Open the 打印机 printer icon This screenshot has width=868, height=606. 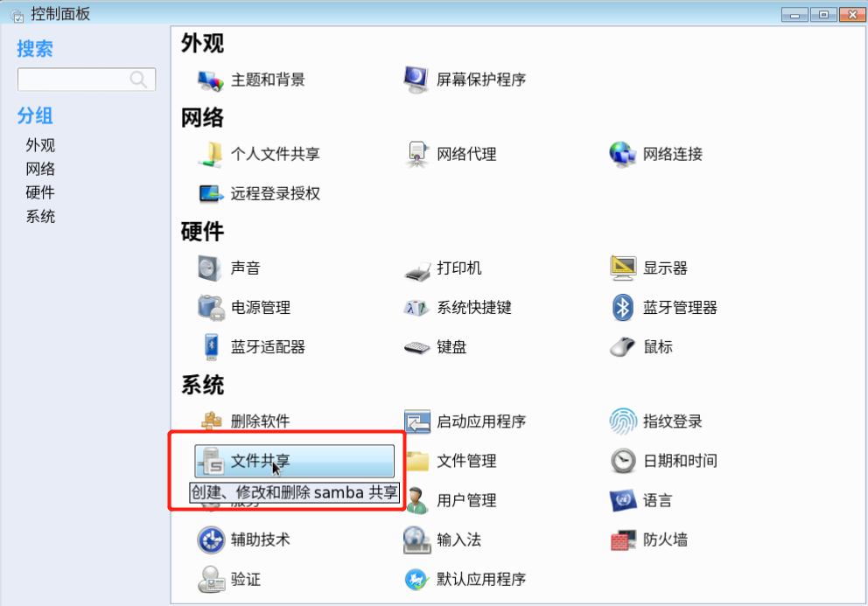(x=417, y=269)
